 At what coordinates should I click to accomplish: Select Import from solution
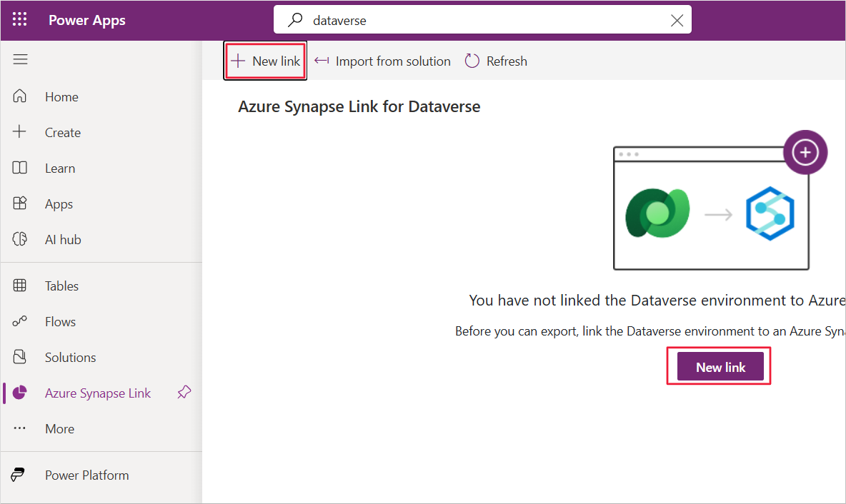[393, 61]
